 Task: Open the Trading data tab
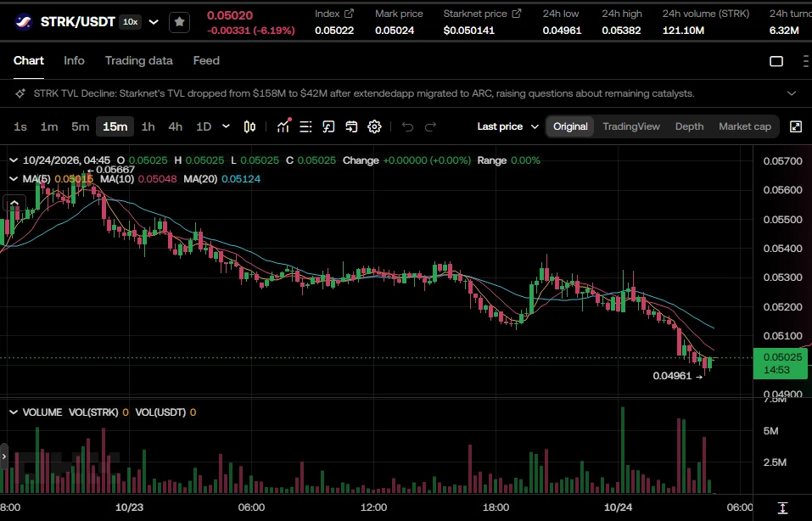[139, 60]
